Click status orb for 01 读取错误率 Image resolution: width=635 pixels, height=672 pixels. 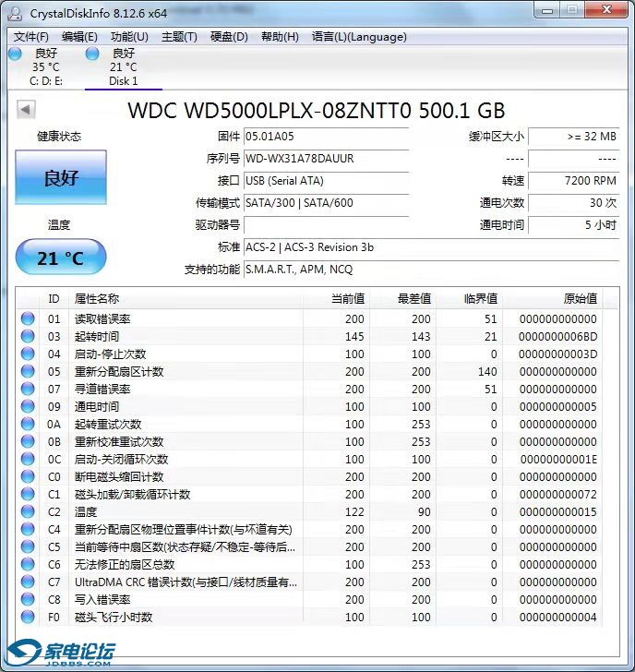tap(28, 318)
